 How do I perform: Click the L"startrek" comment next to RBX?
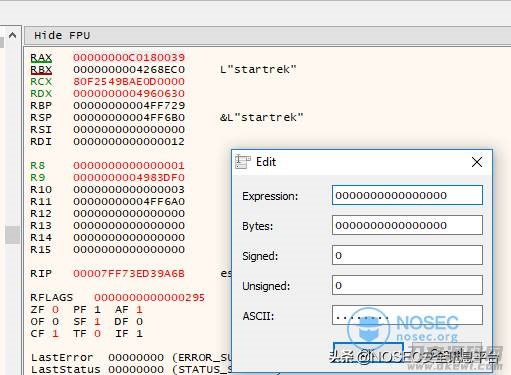pyautogui.click(x=258, y=69)
